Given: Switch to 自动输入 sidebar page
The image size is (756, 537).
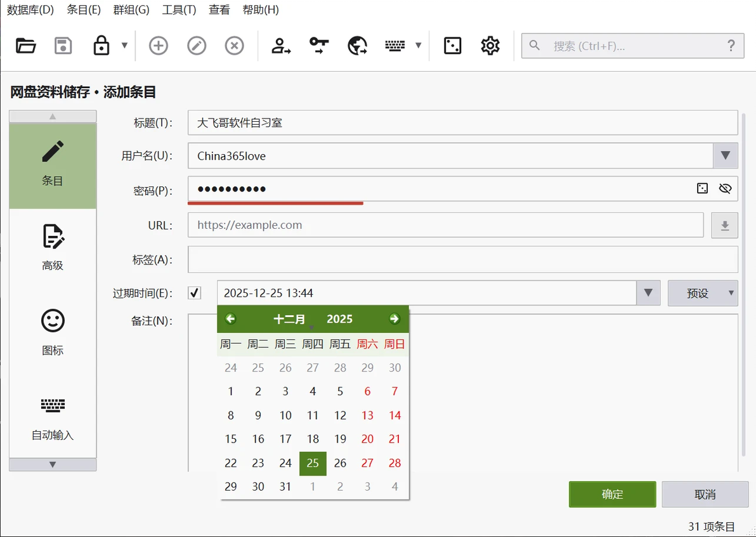Looking at the screenshot, I should [x=53, y=418].
